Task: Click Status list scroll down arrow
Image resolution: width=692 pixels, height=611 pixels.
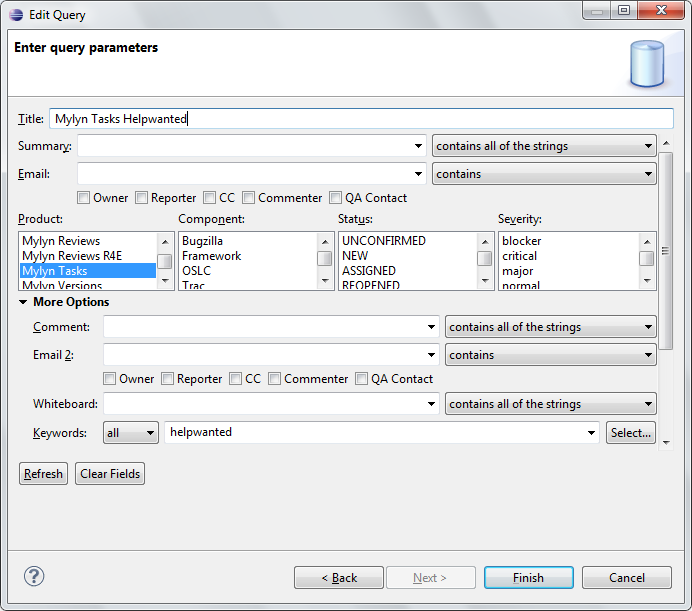Action: point(485,281)
